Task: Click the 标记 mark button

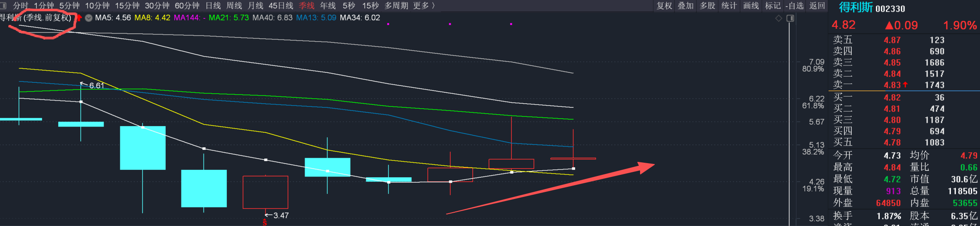Action: [x=773, y=5]
